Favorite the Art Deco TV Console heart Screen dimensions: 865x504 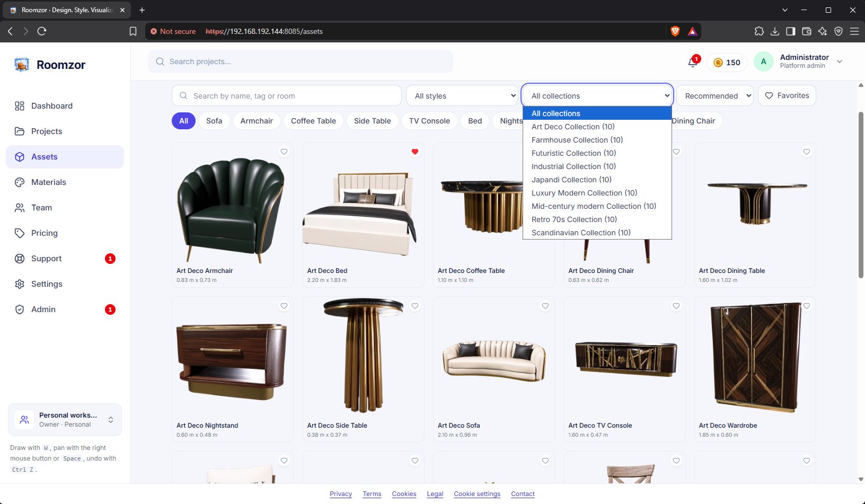click(x=676, y=306)
